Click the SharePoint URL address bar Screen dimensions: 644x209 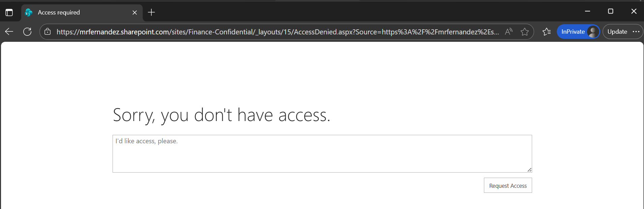point(276,32)
